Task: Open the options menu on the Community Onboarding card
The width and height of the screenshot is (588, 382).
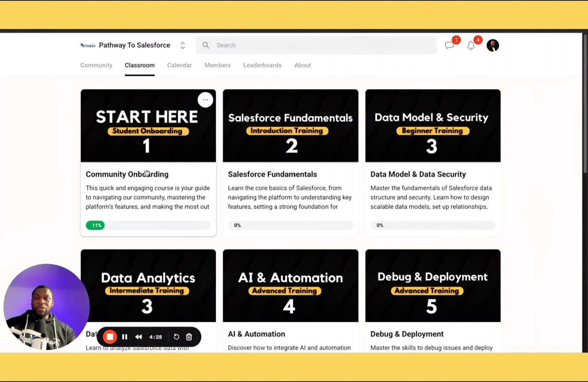Action: [205, 99]
